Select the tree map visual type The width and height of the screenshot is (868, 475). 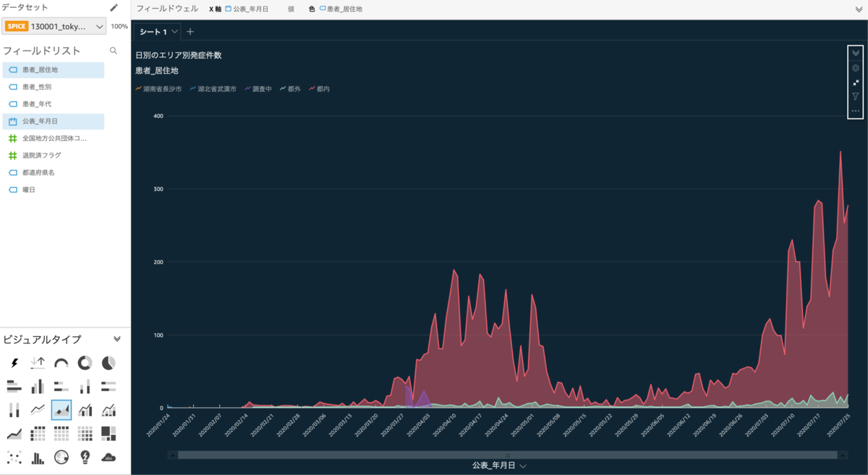(x=109, y=433)
